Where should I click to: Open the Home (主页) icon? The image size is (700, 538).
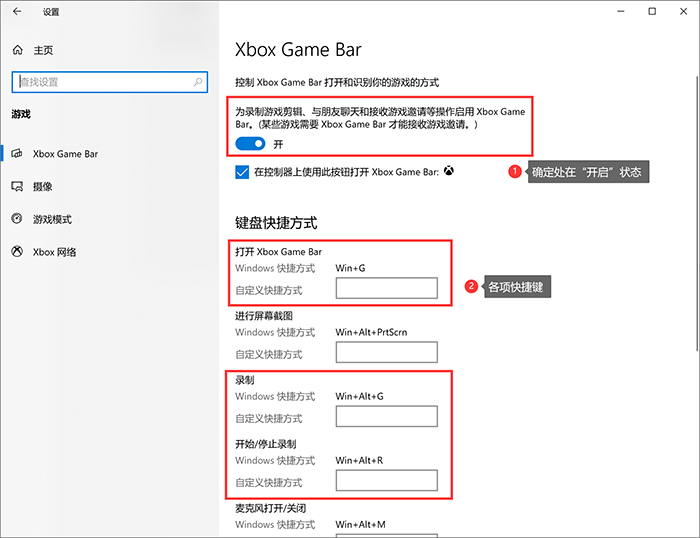17,50
